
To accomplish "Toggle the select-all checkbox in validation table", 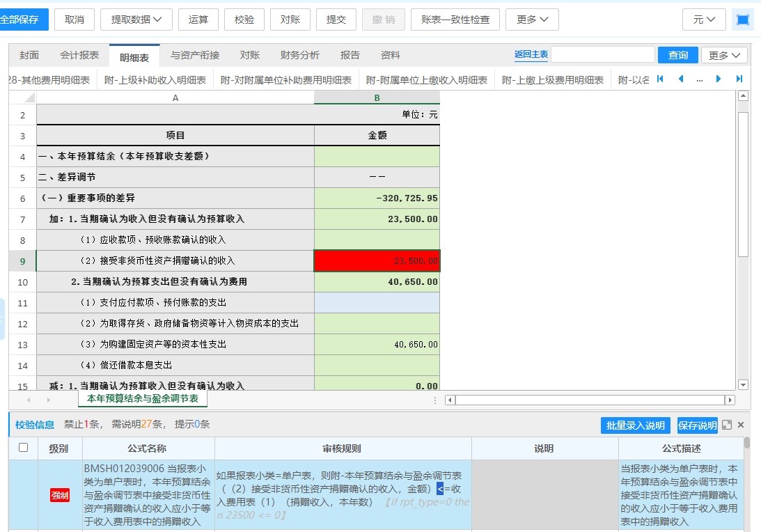I will pyautogui.click(x=23, y=448).
